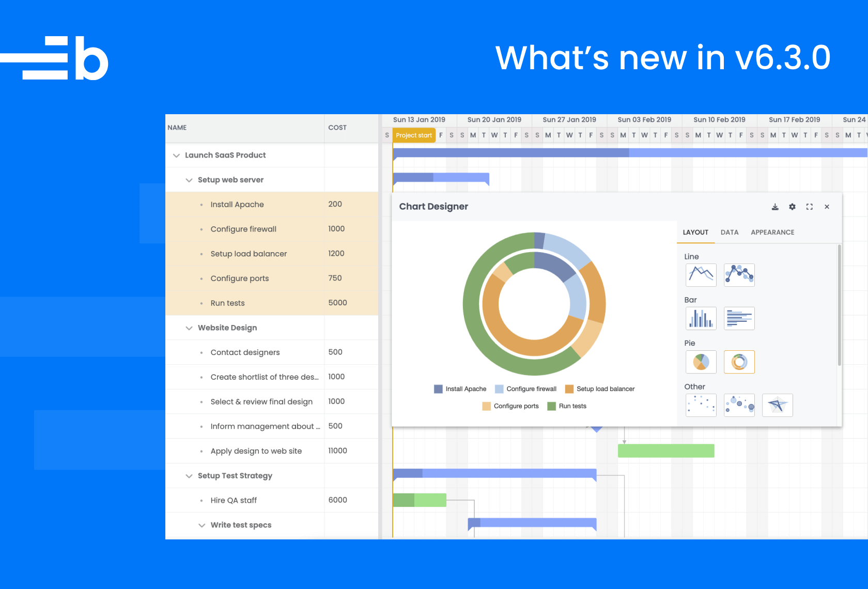The image size is (868, 589).
Task: Toggle Setup load balancer legend entry
Action: [600, 389]
